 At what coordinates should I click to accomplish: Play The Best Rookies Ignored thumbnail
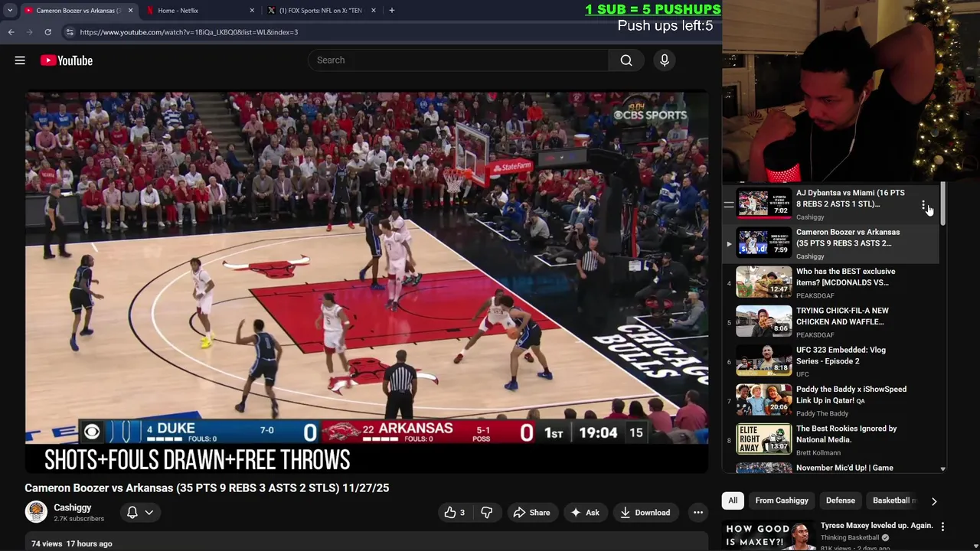764,439
